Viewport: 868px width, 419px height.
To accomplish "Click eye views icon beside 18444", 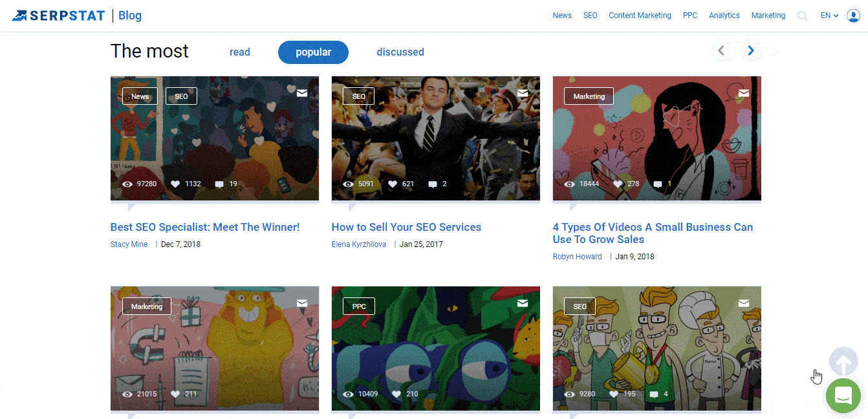I will click(x=570, y=184).
